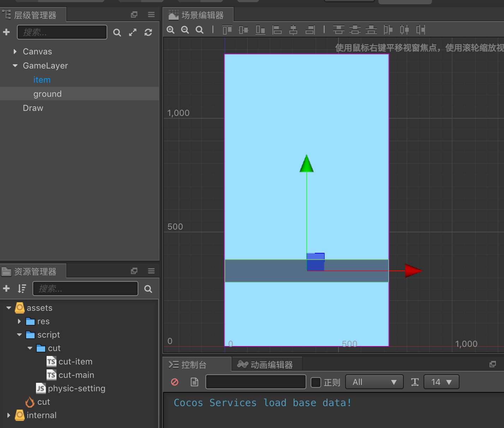Select the cut-main TypeScript script
The image size is (504, 428).
76,375
